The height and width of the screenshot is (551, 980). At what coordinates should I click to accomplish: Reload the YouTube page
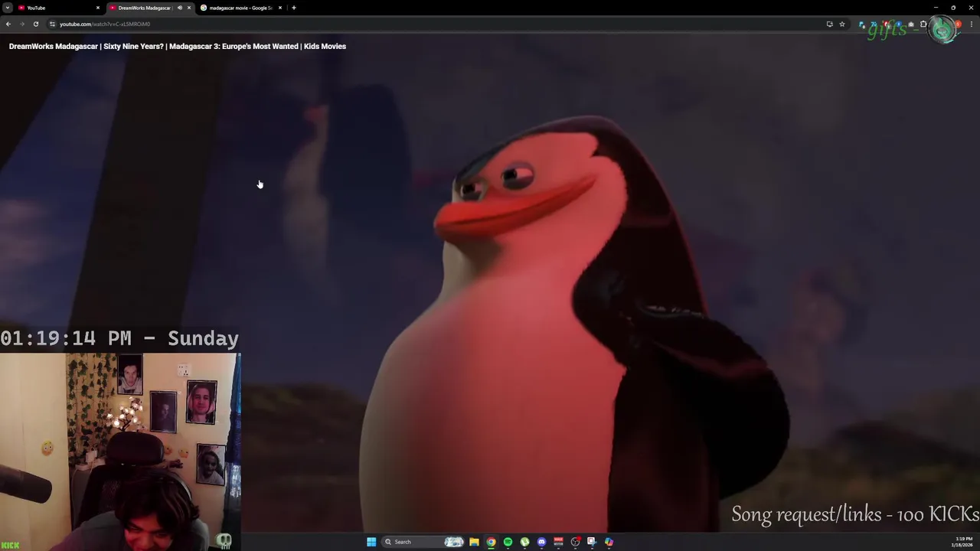coord(35,24)
